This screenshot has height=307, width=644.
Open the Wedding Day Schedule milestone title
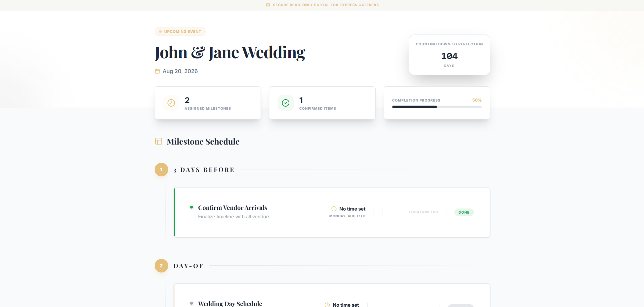coord(230,304)
